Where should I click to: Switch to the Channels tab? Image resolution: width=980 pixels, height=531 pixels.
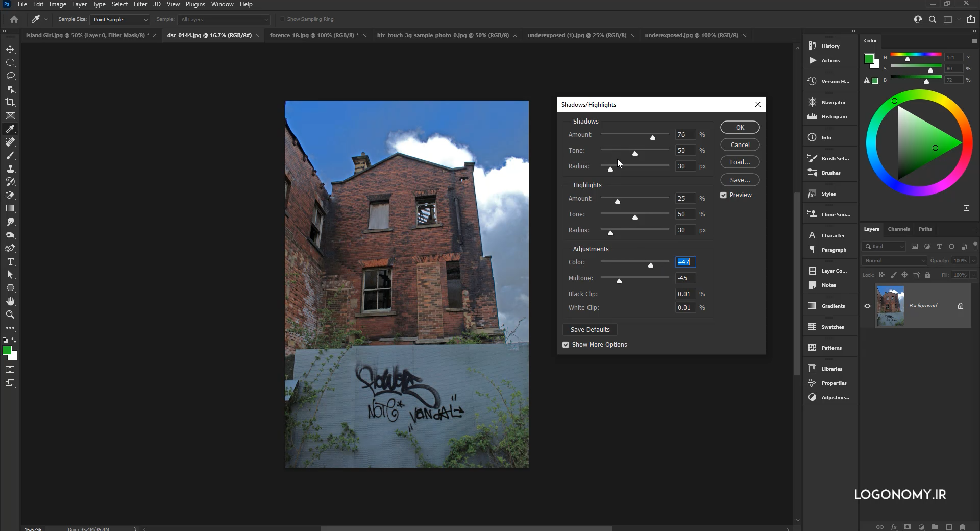coord(898,229)
